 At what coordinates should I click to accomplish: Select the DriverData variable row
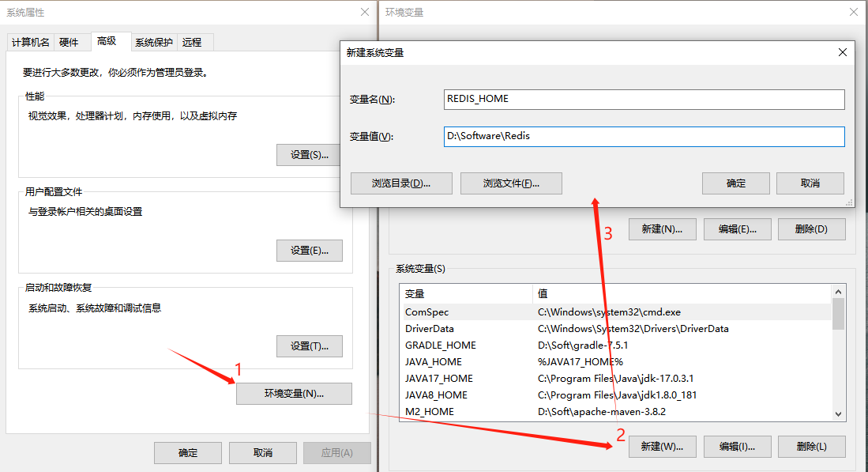tap(615, 329)
